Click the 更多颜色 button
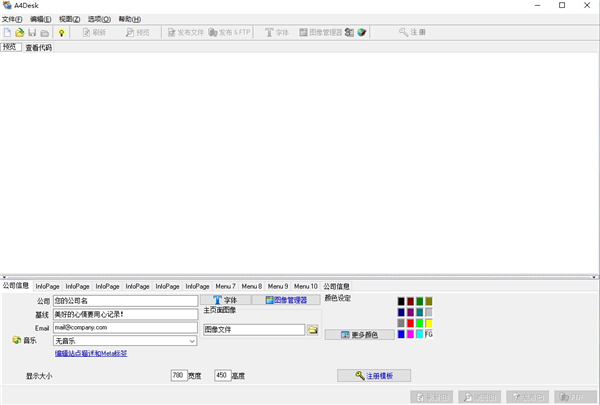 (x=360, y=335)
